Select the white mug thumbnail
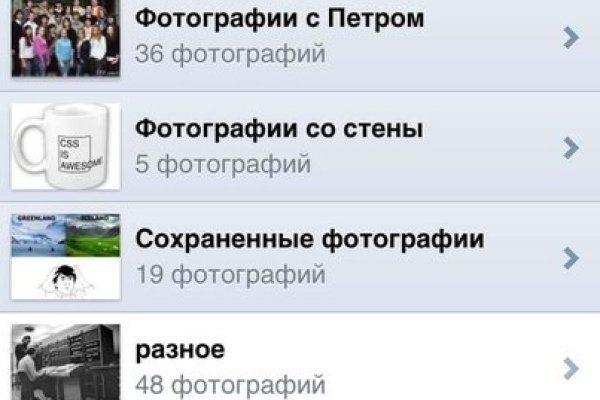600x400 pixels. pyautogui.click(x=66, y=147)
